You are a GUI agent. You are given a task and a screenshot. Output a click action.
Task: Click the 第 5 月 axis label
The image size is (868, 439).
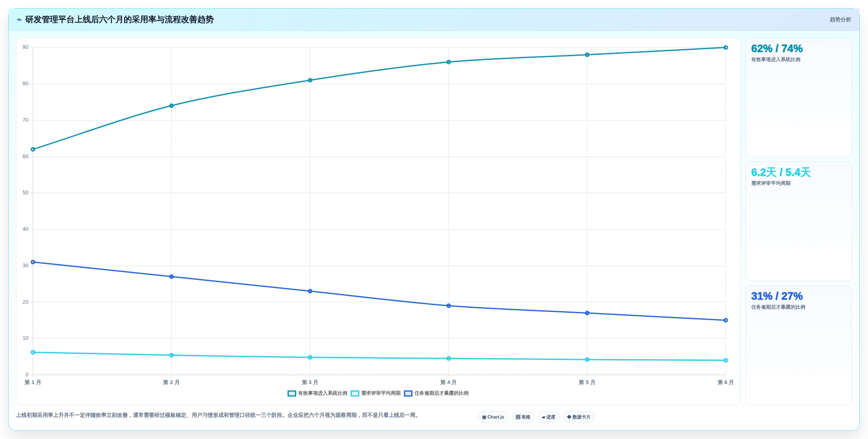coord(587,382)
